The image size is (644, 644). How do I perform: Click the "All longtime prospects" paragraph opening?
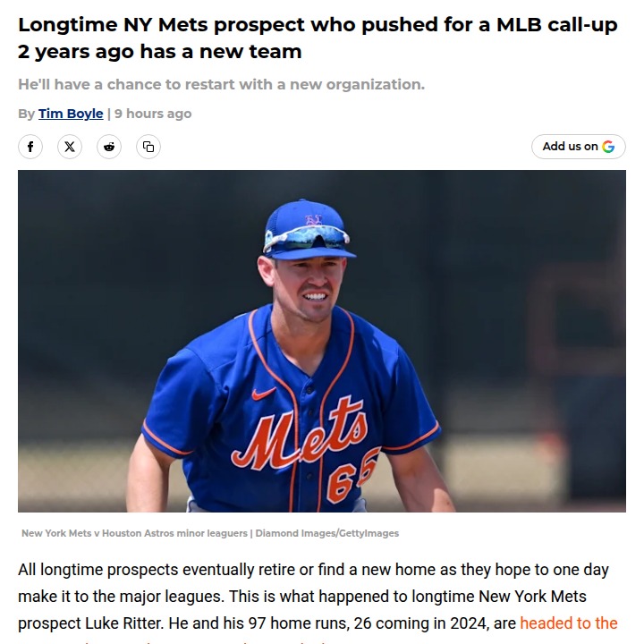coord(98,569)
